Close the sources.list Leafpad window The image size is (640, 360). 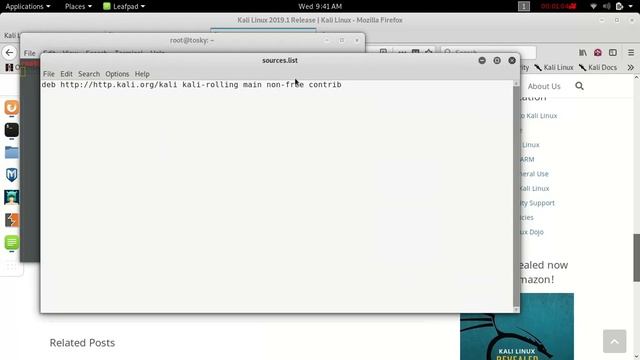[x=512, y=60]
